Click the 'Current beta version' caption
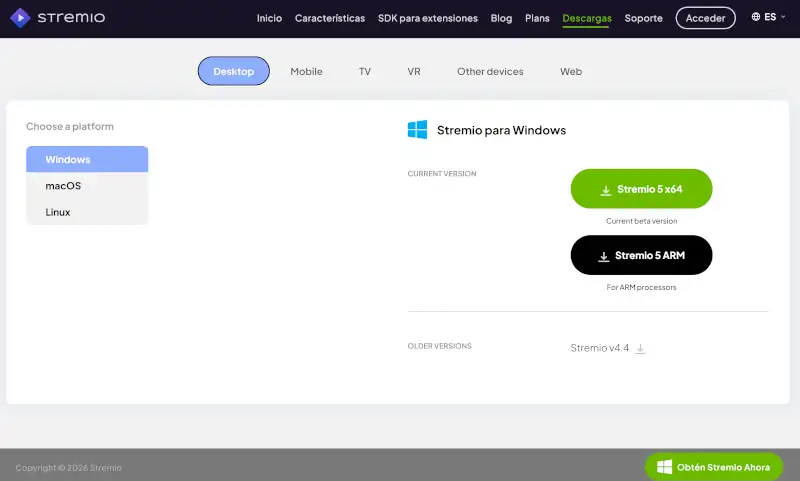 [641, 221]
